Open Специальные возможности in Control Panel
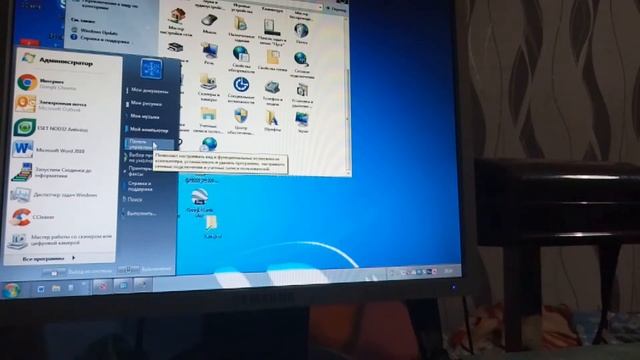 [x=241, y=90]
